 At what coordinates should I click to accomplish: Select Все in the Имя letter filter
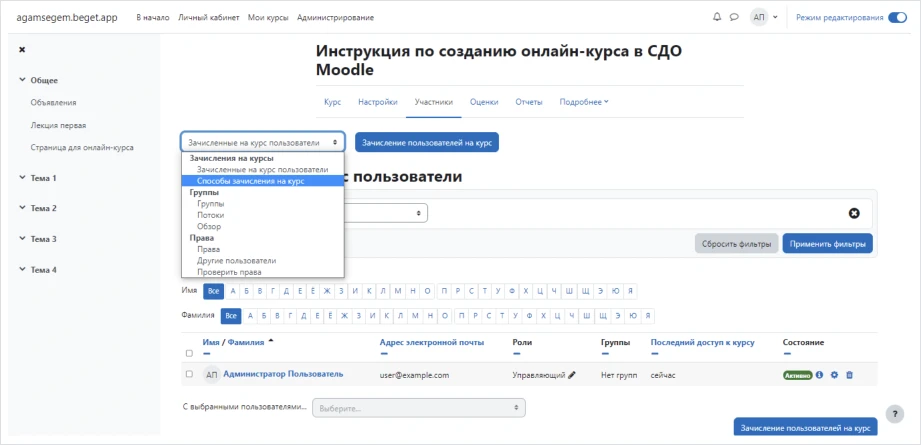point(214,291)
